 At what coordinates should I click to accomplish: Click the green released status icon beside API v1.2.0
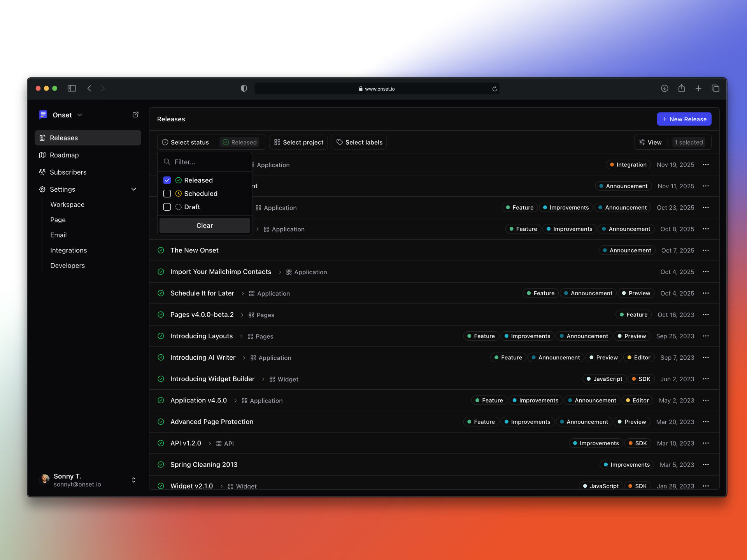[161, 443]
